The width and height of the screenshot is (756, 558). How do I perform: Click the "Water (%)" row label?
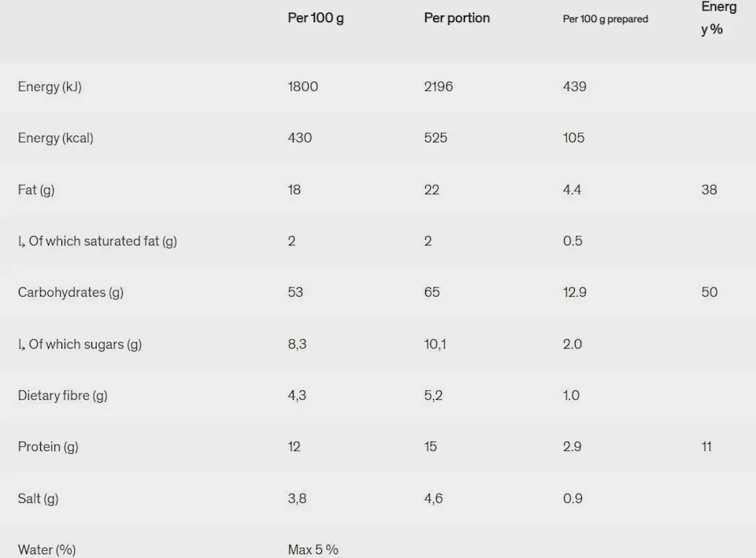click(x=46, y=549)
